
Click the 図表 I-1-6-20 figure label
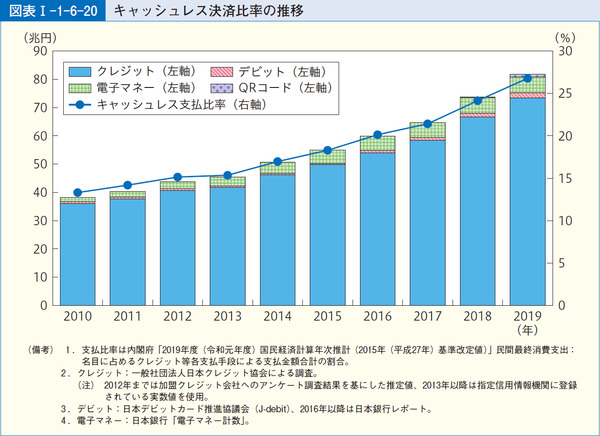click(x=53, y=12)
